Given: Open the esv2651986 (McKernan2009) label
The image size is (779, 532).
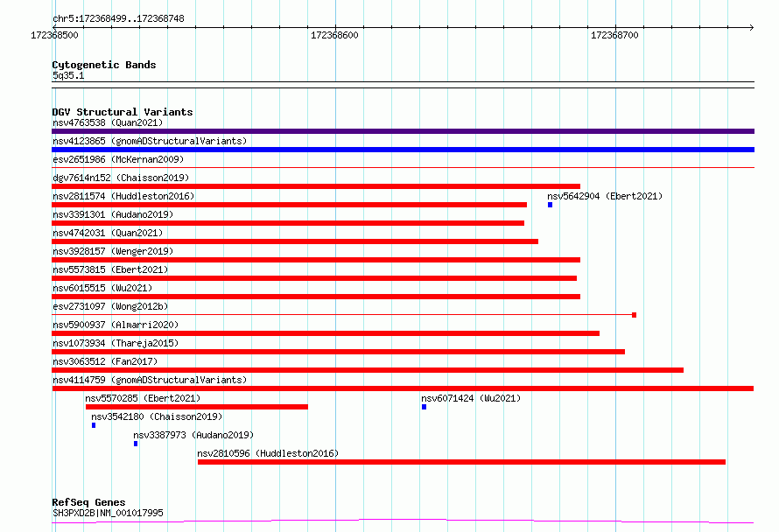Looking at the screenshot, I should click(x=118, y=159).
